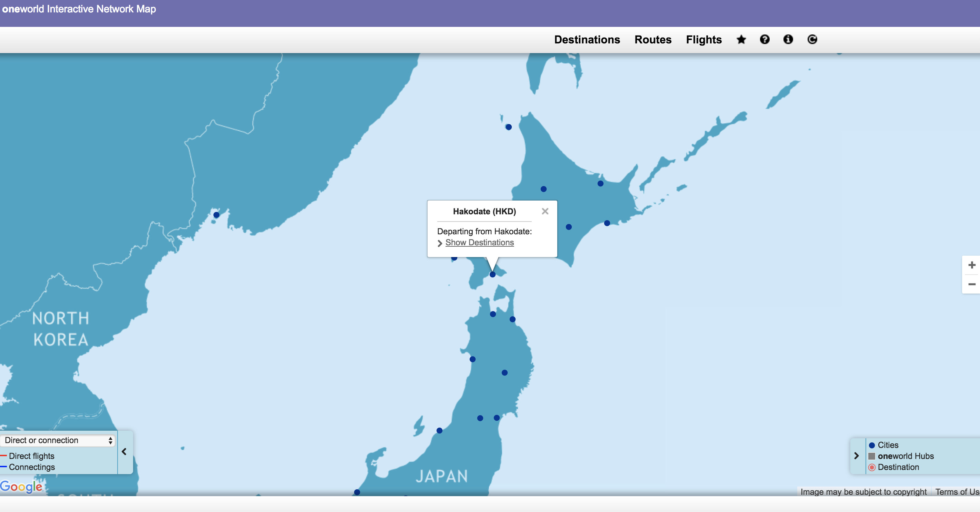The width and height of the screenshot is (980, 512).
Task: Open Direct or connection dropdown
Action: coord(58,440)
